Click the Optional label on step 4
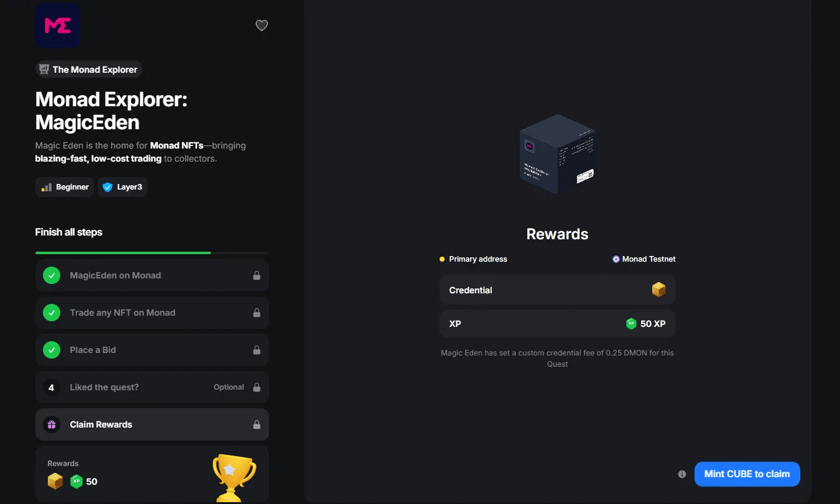The height and width of the screenshot is (504, 840). [x=229, y=387]
